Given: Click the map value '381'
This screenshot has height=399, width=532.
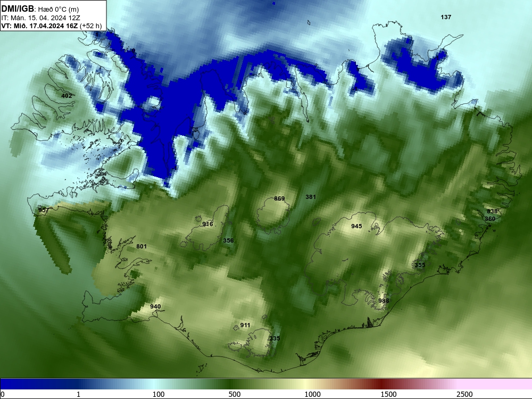Looking at the screenshot, I should coord(311,197).
